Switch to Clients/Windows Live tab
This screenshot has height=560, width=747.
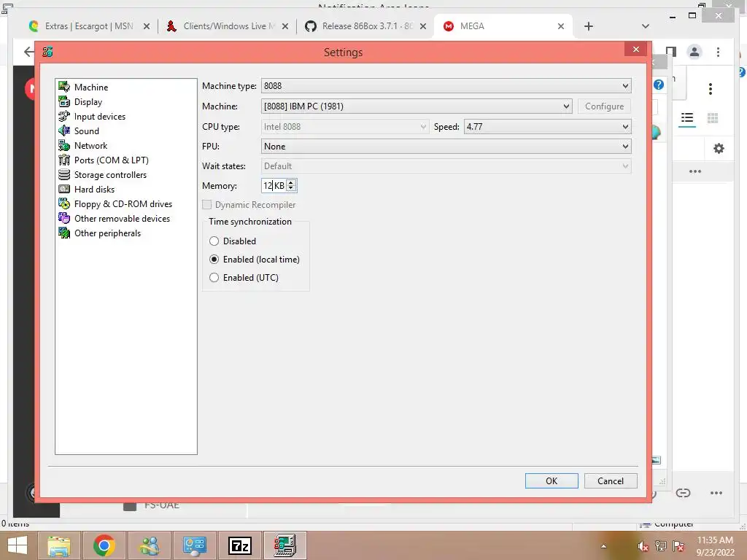pos(222,26)
